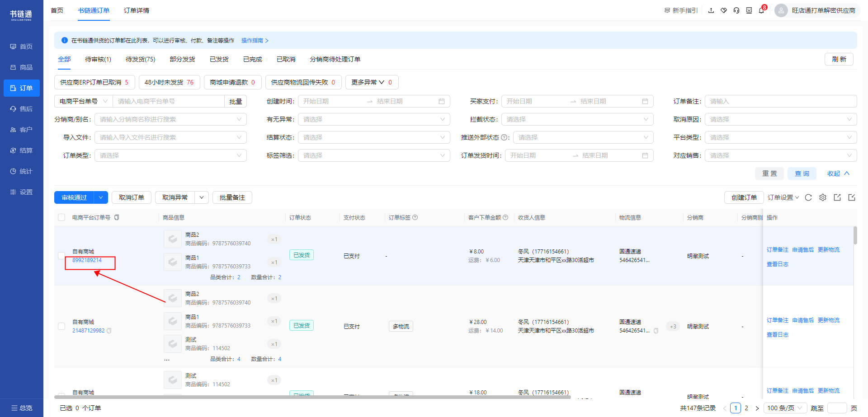Open 设置 in the left sidebar

point(22,192)
